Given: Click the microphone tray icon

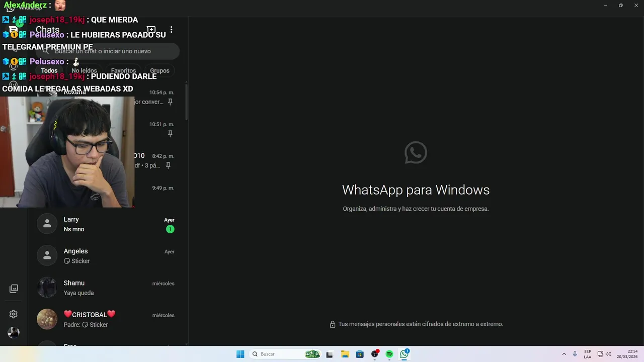Looking at the screenshot, I should pyautogui.click(x=575, y=354).
